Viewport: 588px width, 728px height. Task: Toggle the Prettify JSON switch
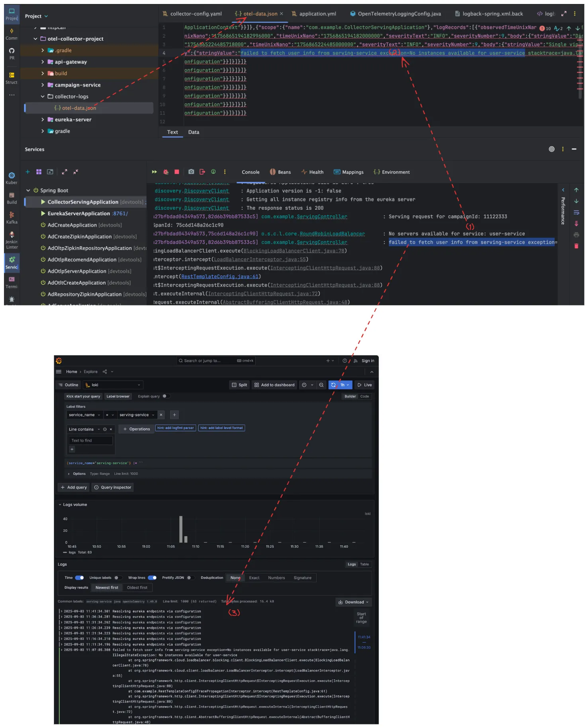pyautogui.click(x=191, y=578)
